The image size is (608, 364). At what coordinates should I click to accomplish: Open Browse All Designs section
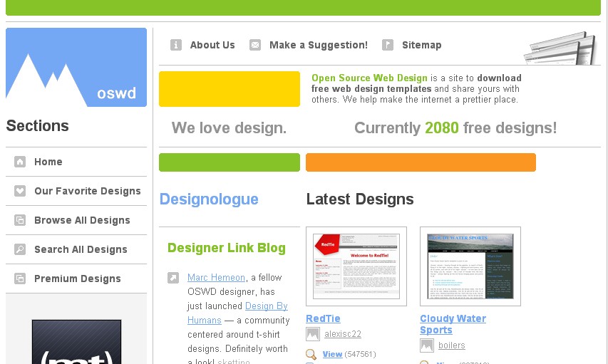coord(82,220)
